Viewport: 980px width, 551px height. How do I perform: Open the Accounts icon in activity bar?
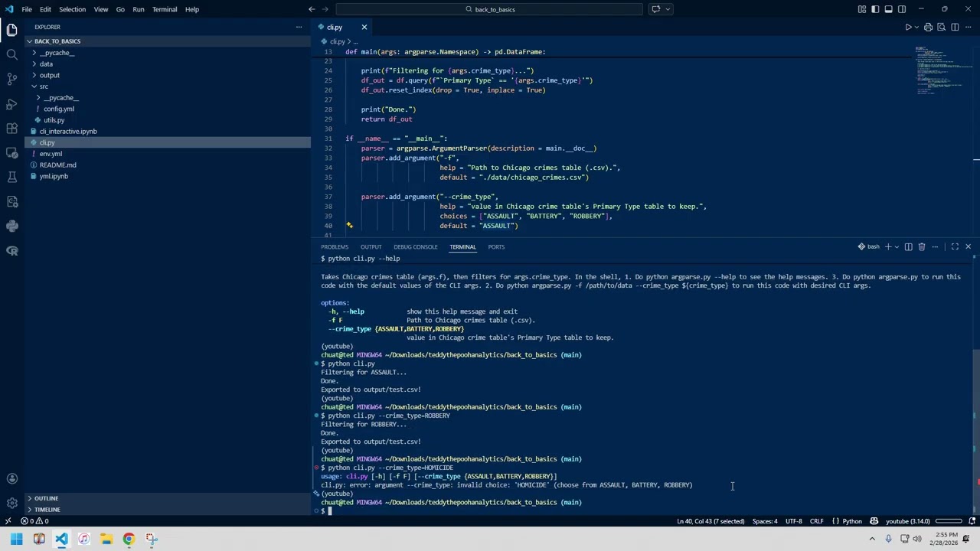[11, 478]
